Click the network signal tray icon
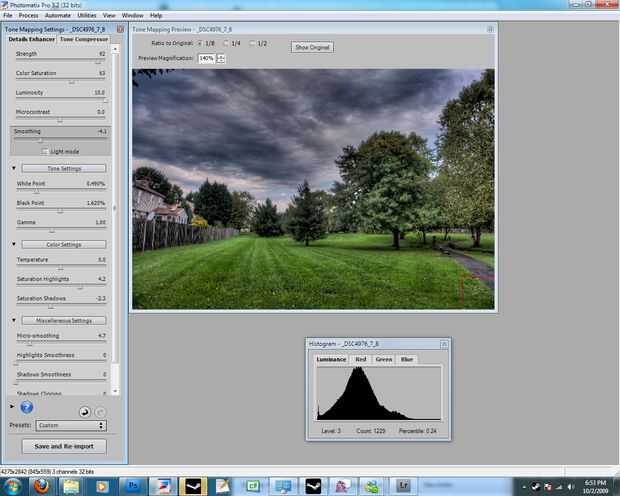 [x=560, y=487]
